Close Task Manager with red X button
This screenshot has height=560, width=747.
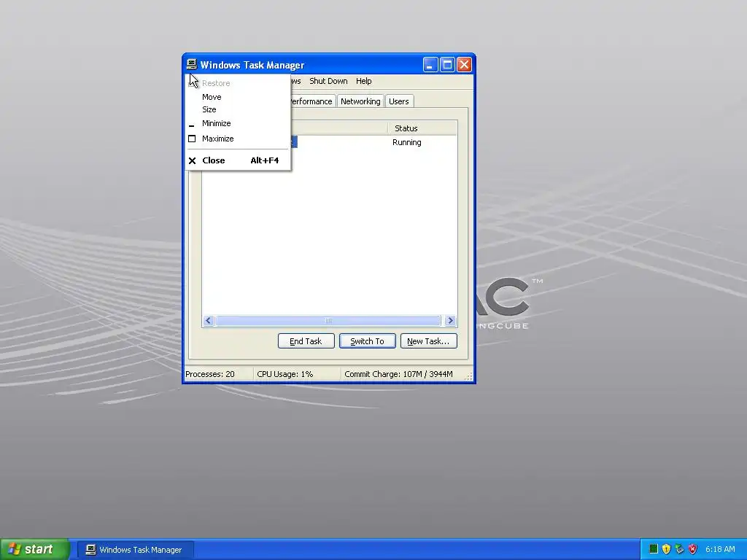[464, 65]
